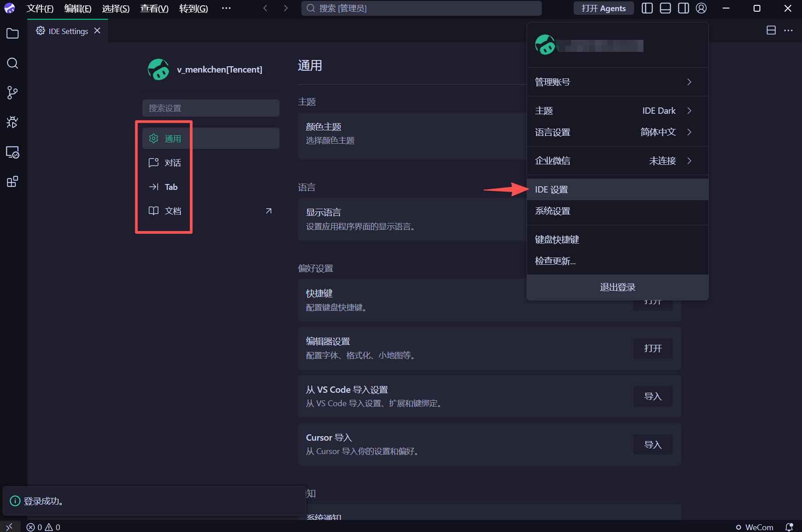This screenshot has width=802, height=532.
Task: Choose 系统设置 in account menu
Action: [x=618, y=211]
